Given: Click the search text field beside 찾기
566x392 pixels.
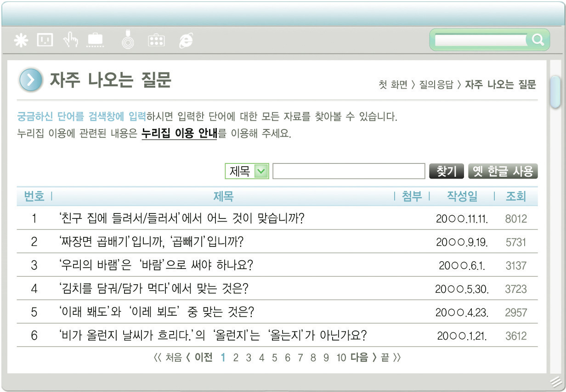Looking at the screenshot, I should tap(349, 172).
